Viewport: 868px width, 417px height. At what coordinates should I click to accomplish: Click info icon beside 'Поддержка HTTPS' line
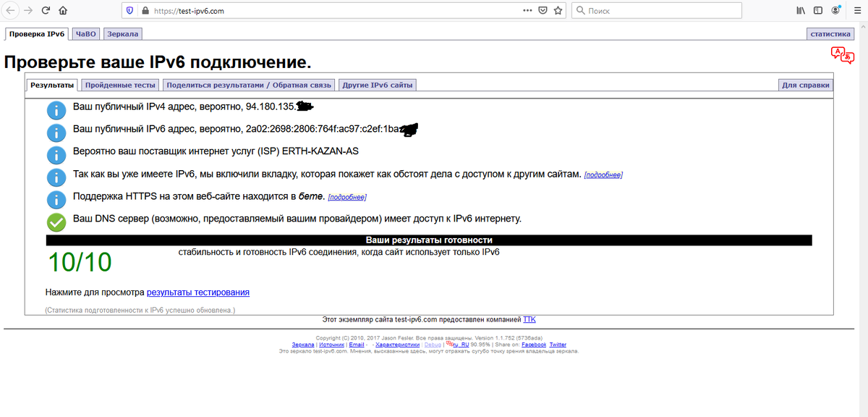coord(56,200)
